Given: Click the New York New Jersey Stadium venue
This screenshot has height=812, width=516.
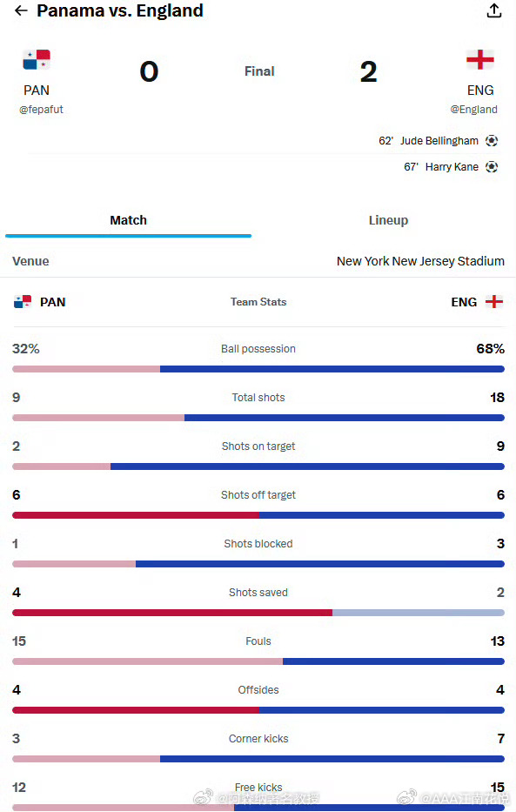Looking at the screenshot, I should [x=420, y=261].
